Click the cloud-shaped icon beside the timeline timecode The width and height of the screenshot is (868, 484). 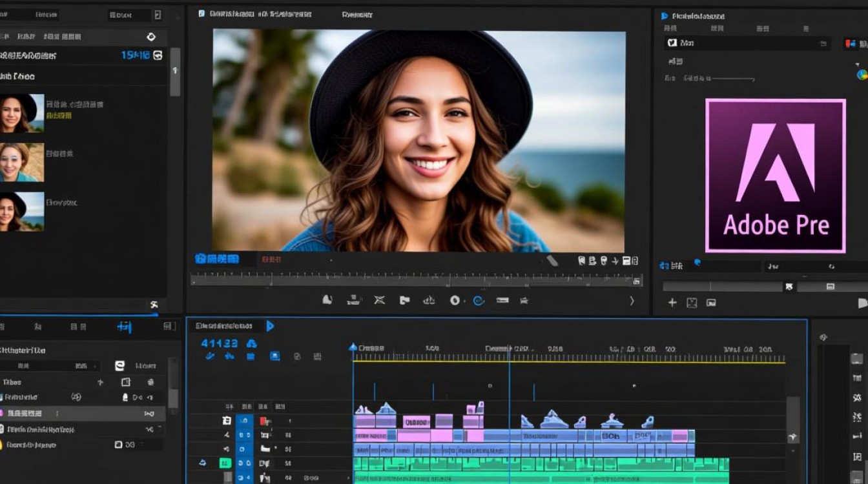pyautogui.click(x=252, y=343)
